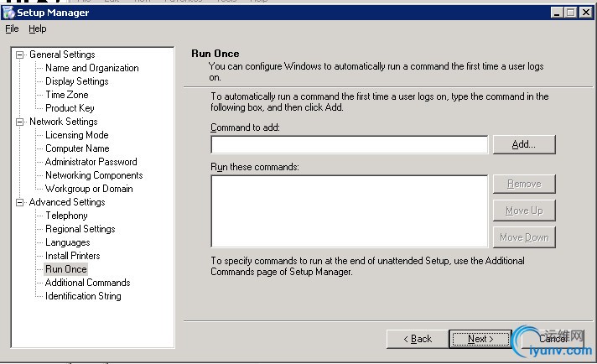Image resolution: width=597 pixels, height=364 pixels.
Task: Click the Add... button
Action: tap(523, 144)
